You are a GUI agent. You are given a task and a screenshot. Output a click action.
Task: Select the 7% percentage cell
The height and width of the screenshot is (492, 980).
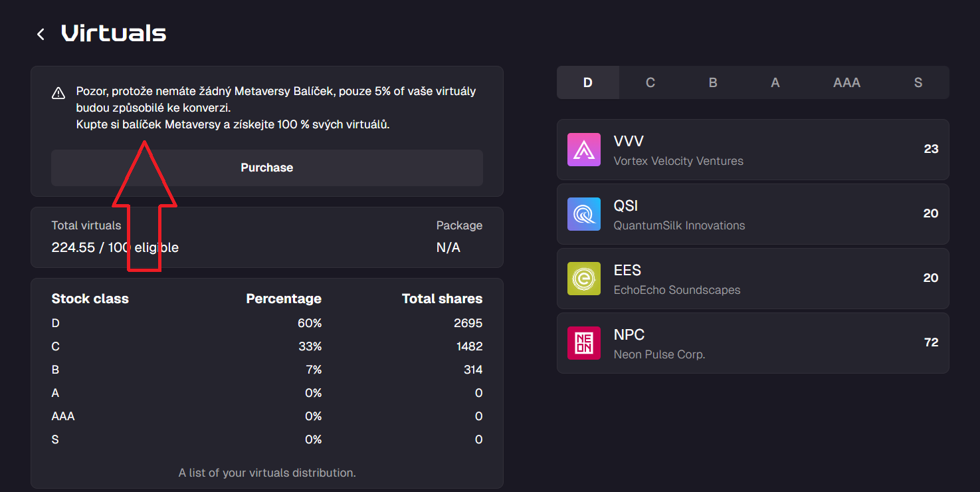click(313, 370)
